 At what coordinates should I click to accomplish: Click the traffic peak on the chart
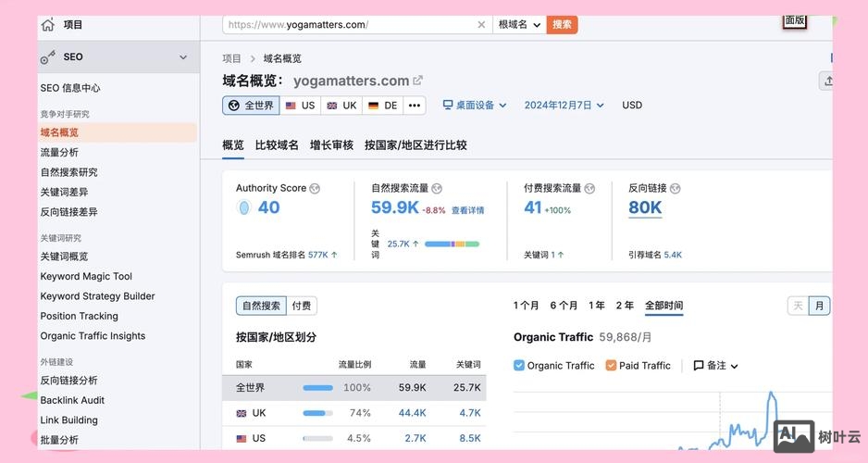coord(771,394)
